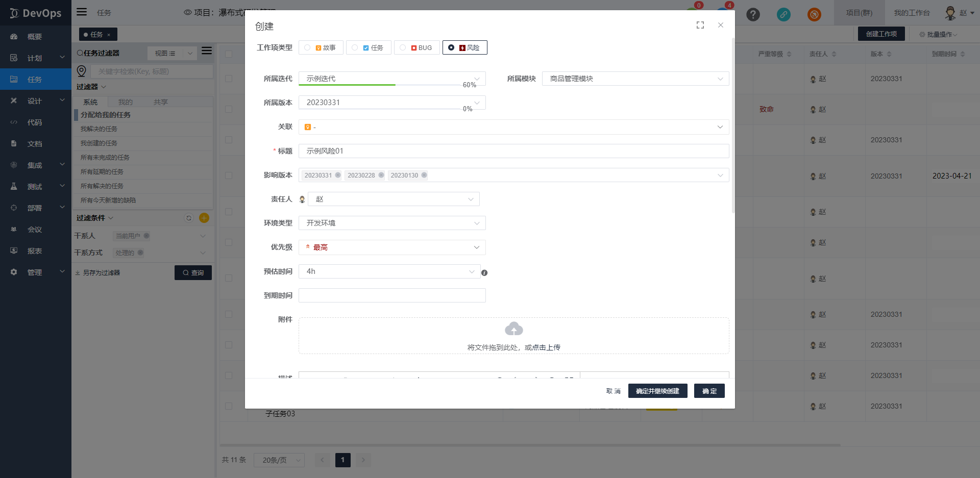980x478 pixels.
Task: Expand the create dialog to fullscreen
Action: pos(700,25)
